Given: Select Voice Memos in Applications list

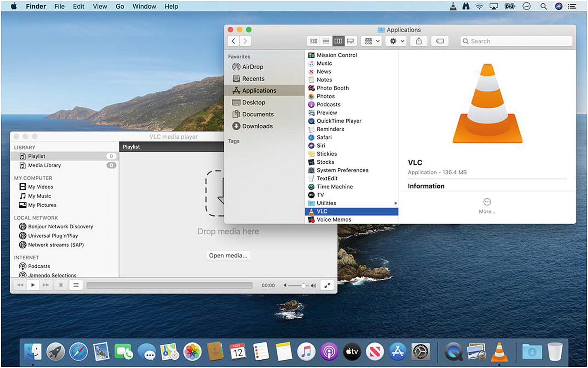Looking at the screenshot, I should click(x=352, y=219).
